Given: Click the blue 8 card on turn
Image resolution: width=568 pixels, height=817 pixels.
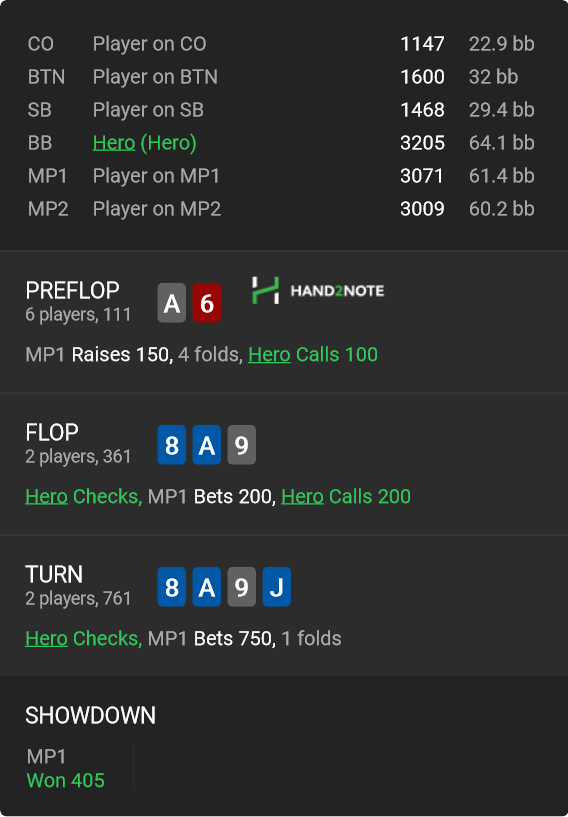Looking at the screenshot, I should click(x=172, y=587).
